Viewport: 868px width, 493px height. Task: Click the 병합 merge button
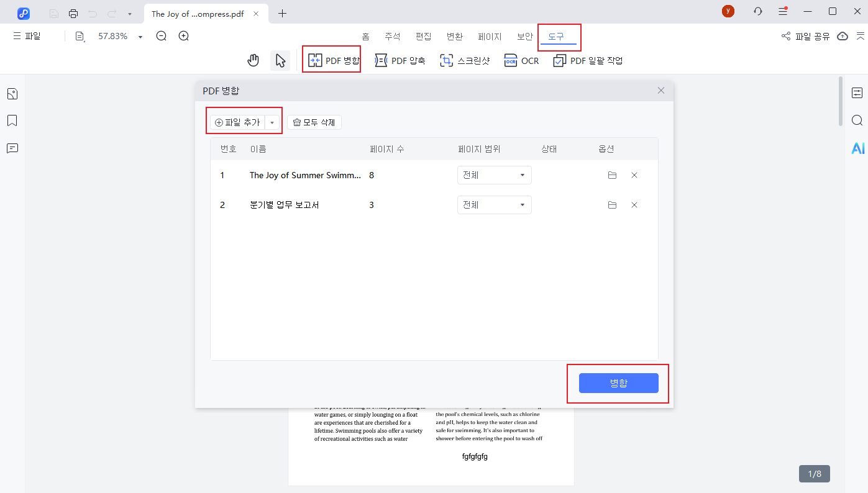pos(618,383)
